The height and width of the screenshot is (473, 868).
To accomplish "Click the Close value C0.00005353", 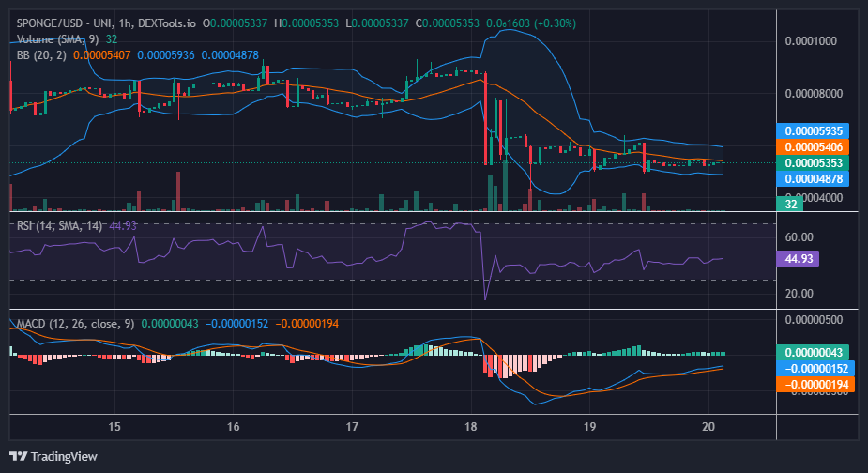I will pos(448,23).
